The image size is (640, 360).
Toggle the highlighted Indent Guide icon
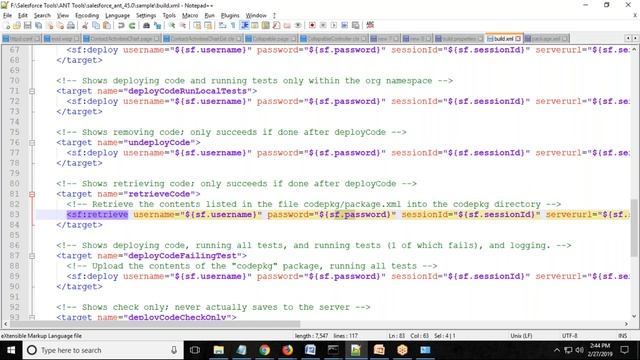coord(244,25)
